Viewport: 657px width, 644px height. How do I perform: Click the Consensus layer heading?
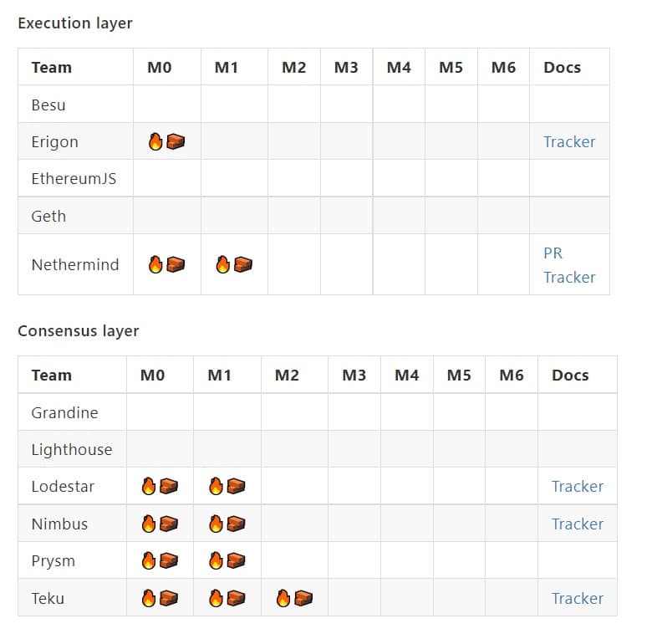(79, 331)
